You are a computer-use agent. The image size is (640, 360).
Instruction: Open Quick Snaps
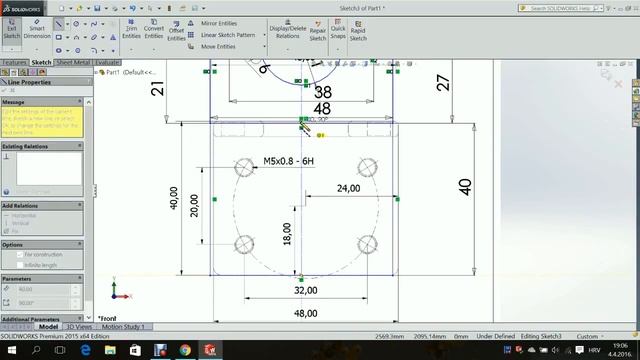[x=338, y=29]
